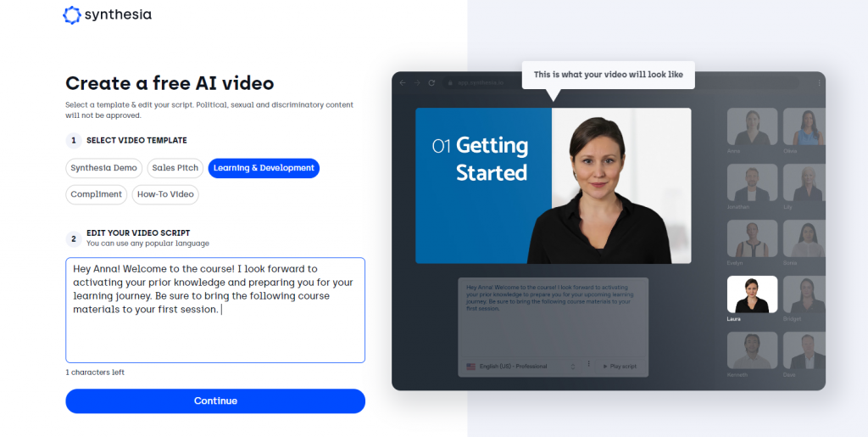Viewport: 868px width, 437px height.
Task: Click the Synthesia logo
Action: (x=107, y=15)
